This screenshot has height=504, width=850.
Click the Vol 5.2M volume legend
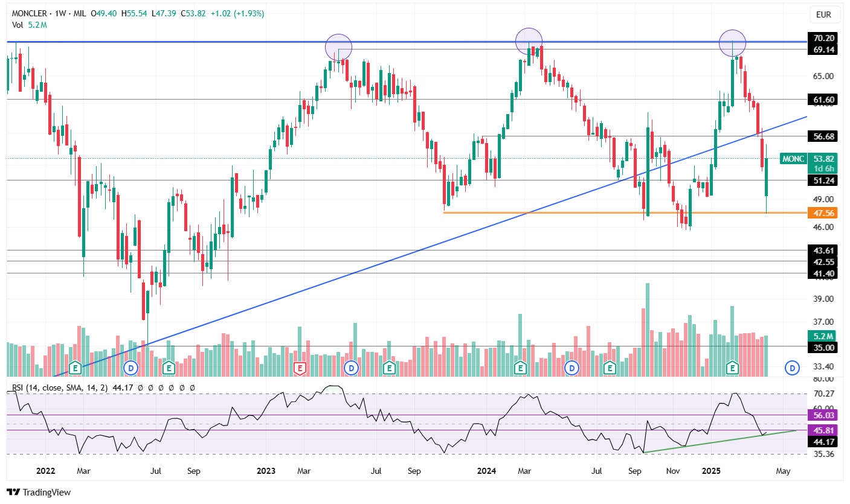click(x=29, y=25)
